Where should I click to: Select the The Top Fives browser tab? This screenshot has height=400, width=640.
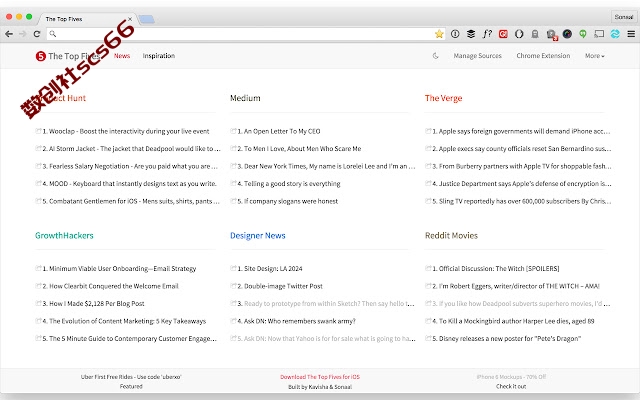[x=87, y=19]
